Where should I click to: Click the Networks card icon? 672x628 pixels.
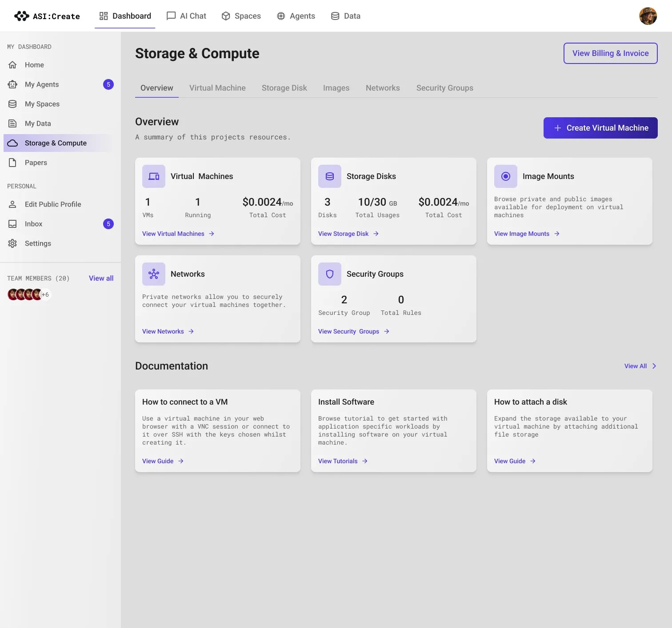(154, 274)
